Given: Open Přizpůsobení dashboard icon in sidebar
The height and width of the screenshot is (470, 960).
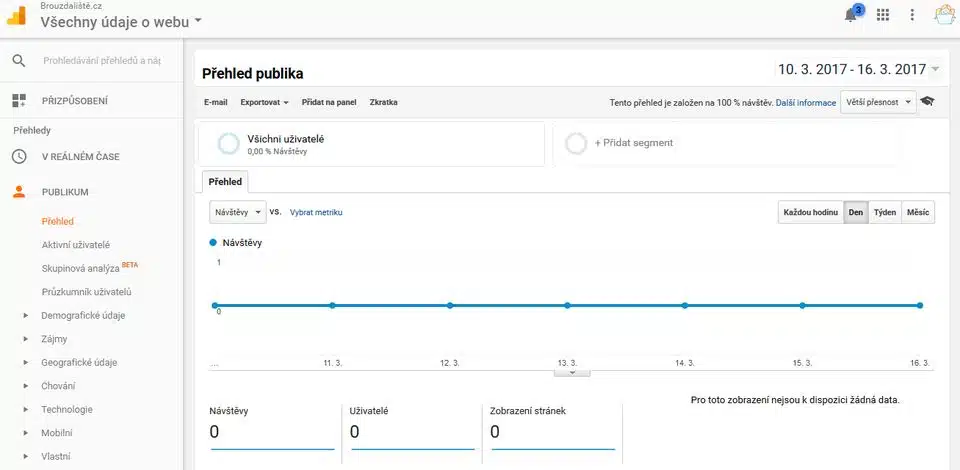Looking at the screenshot, I should 19,101.
